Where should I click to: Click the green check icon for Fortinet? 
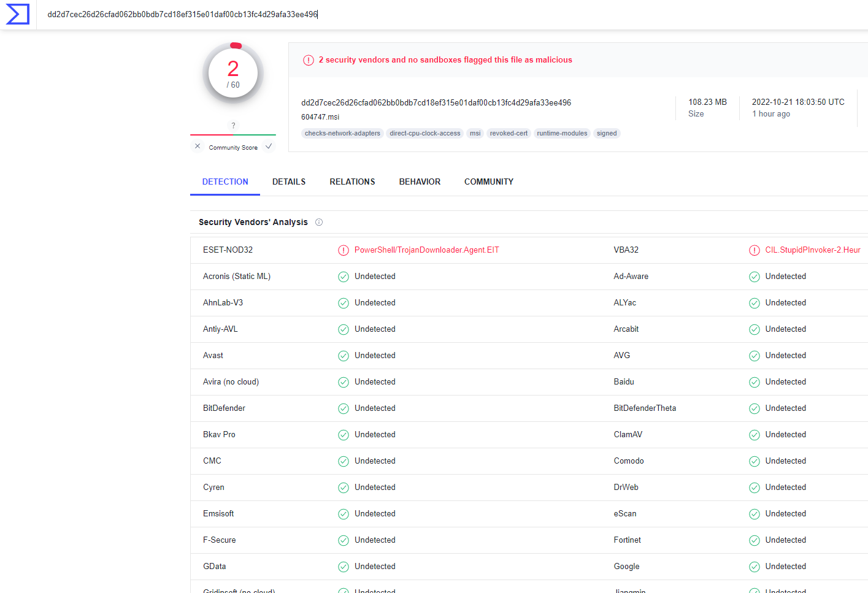(755, 540)
